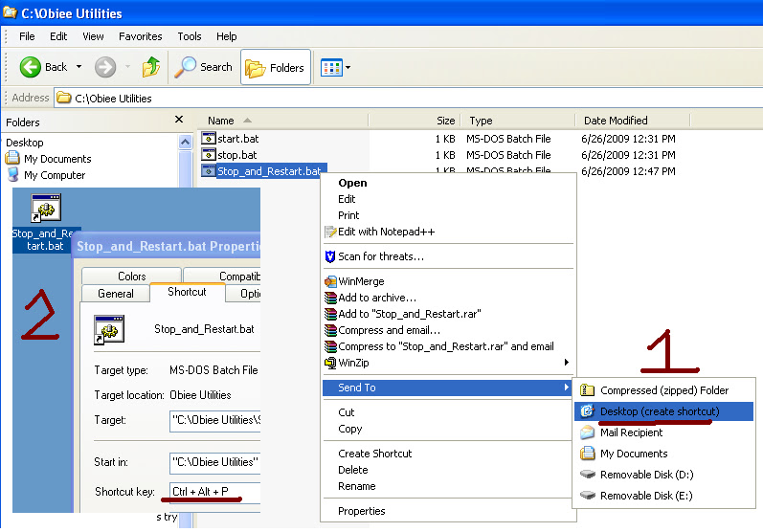Open the Search magnifier tool
763x532 pixels.
pyautogui.click(x=203, y=67)
